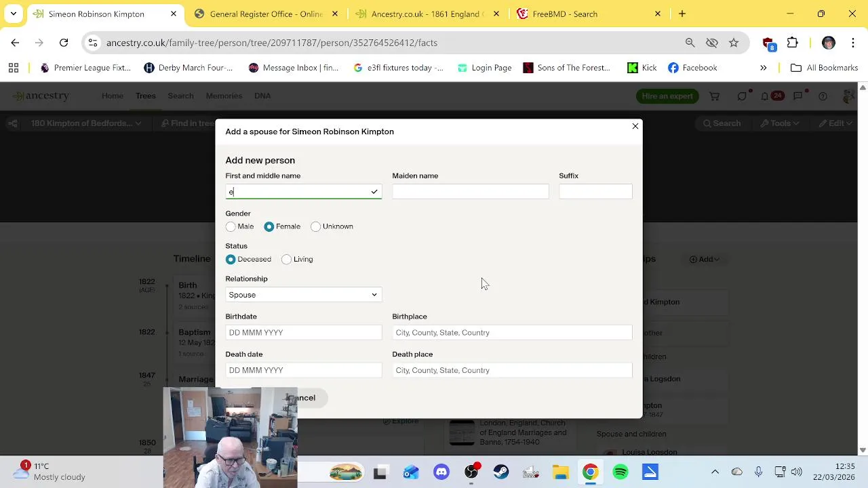The image size is (868, 488).
Task: Open the Derby March Four bookmark
Action: tap(188, 68)
